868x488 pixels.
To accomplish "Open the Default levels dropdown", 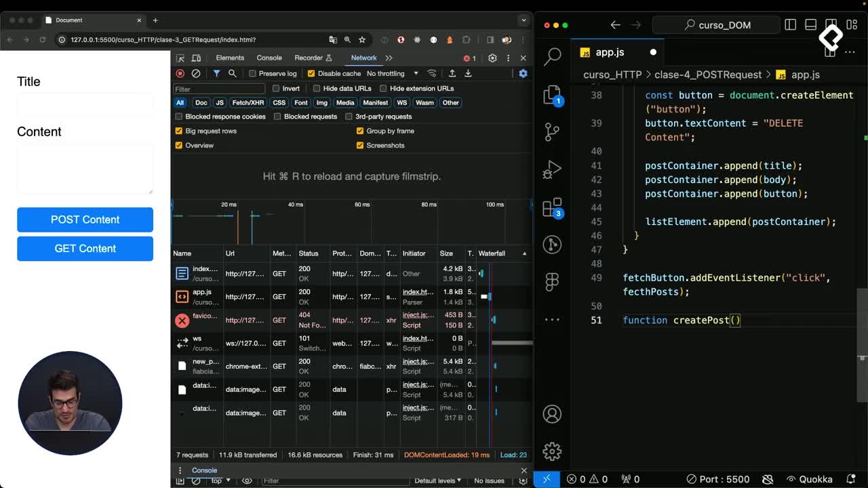I will tap(437, 481).
